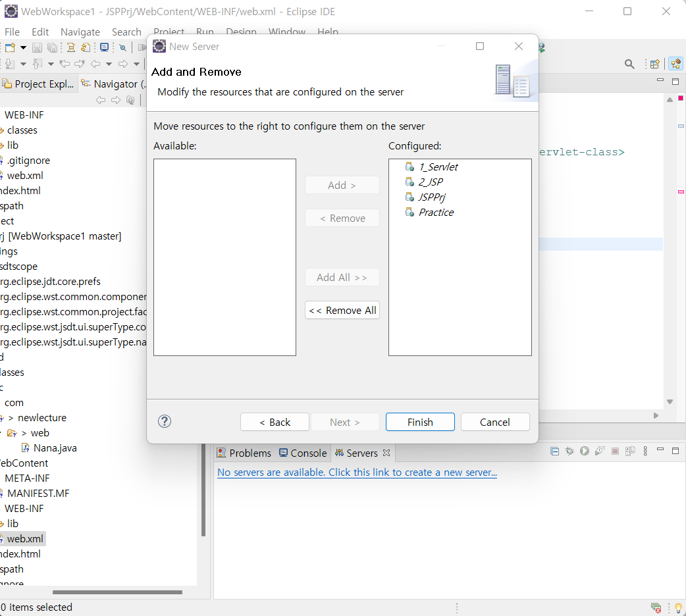The height and width of the screenshot is (616, 686).
Task: Click Navigator view Back arrow
Action: tap(101, 100)
